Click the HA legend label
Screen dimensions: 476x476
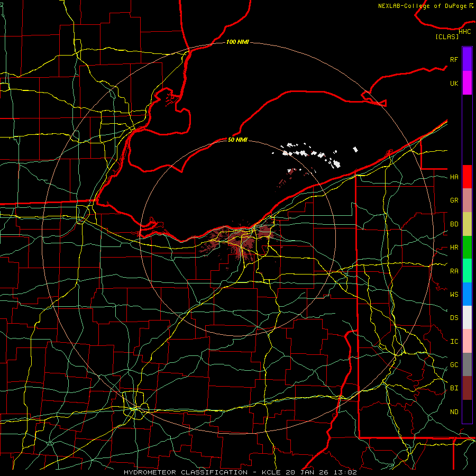coord(454,177)
